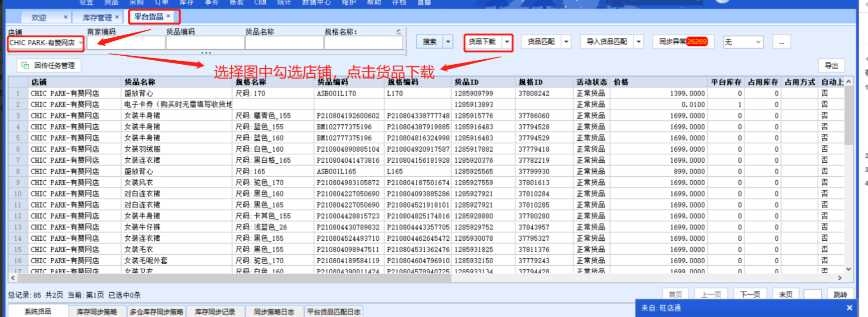
Task: Dismiss the 旺店通 notification popup
Action: coord(850,308)
